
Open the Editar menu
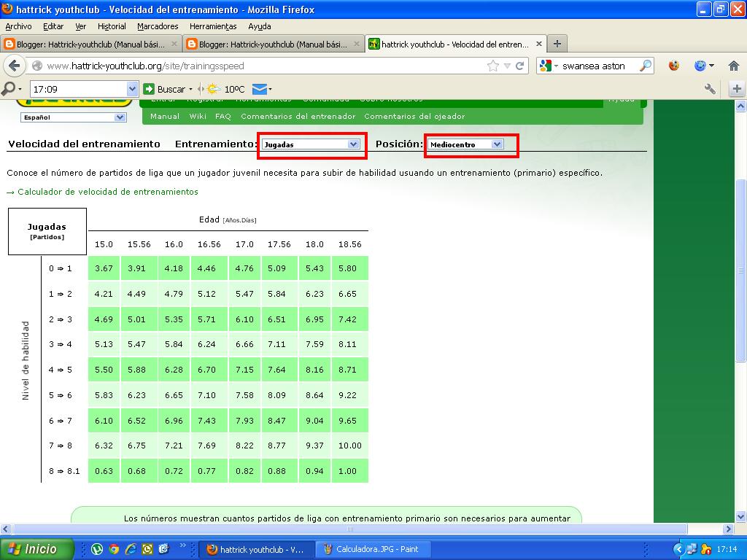click(53, 26)
